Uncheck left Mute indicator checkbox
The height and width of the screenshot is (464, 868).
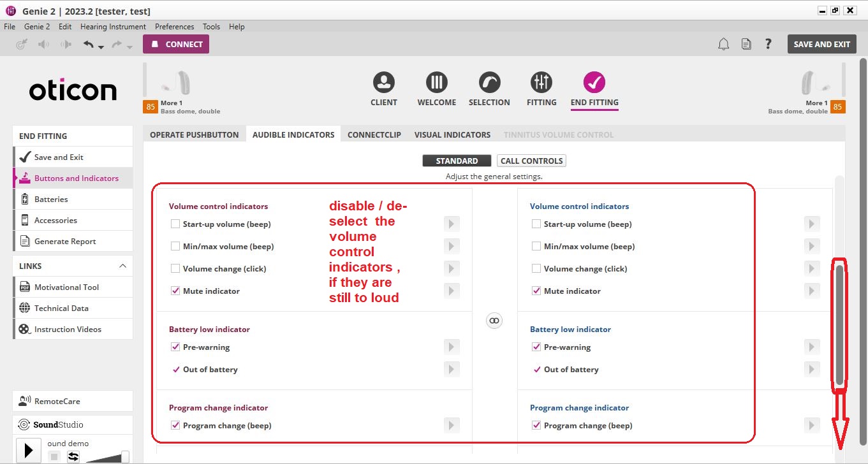click(175, 291)
